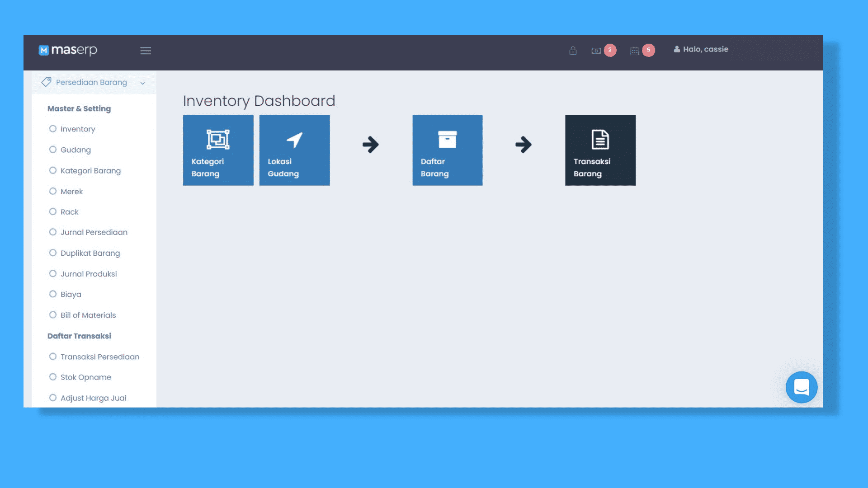This screenshot has width=868, height=488.
Task: Open Lokasi Gudang tile
Action: [x=294, y=150]
